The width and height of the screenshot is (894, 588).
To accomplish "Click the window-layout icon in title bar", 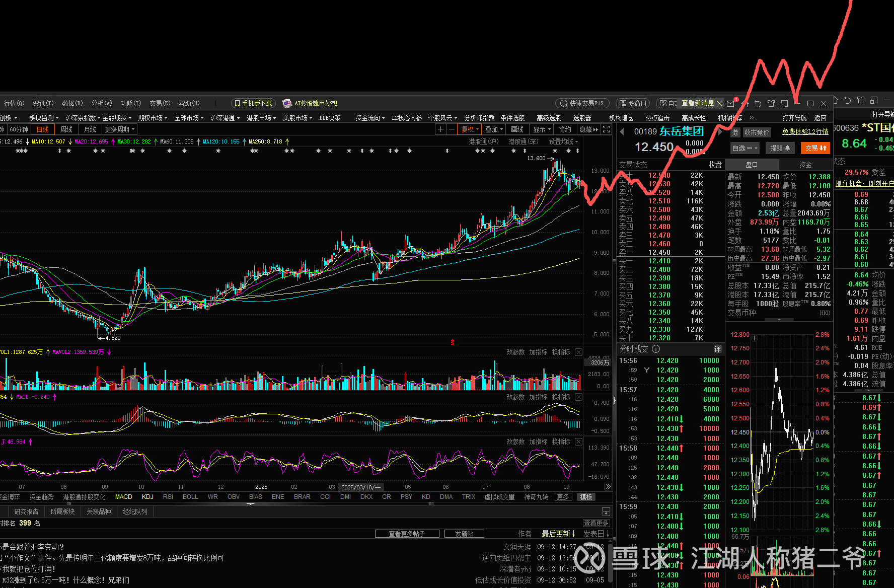I will click(784, 103).
